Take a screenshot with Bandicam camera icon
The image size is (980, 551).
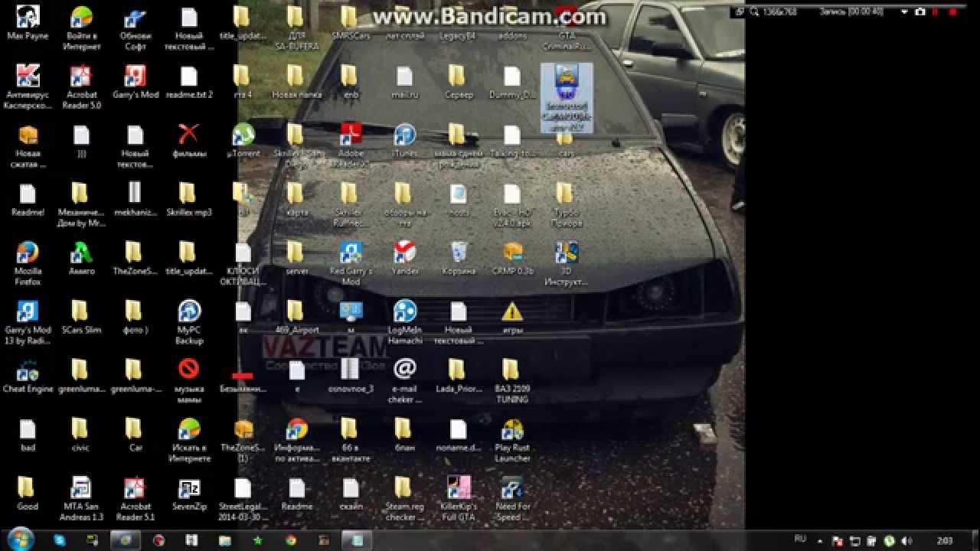[x=920, y=11]
